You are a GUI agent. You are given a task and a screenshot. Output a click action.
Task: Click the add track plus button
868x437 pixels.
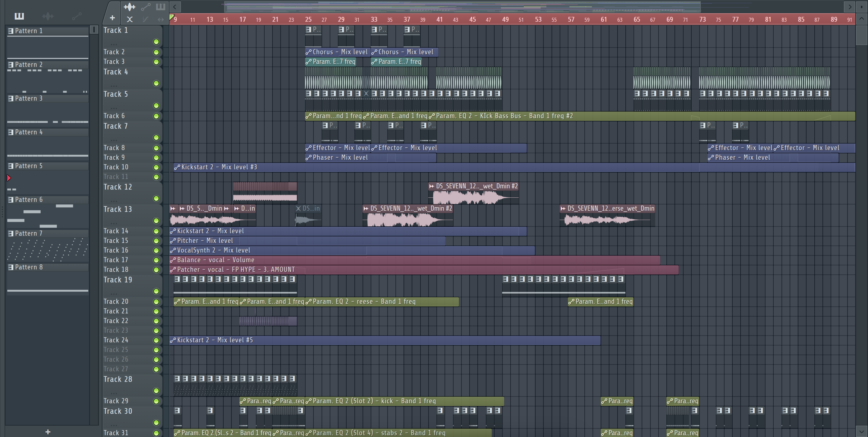(112, 18)
